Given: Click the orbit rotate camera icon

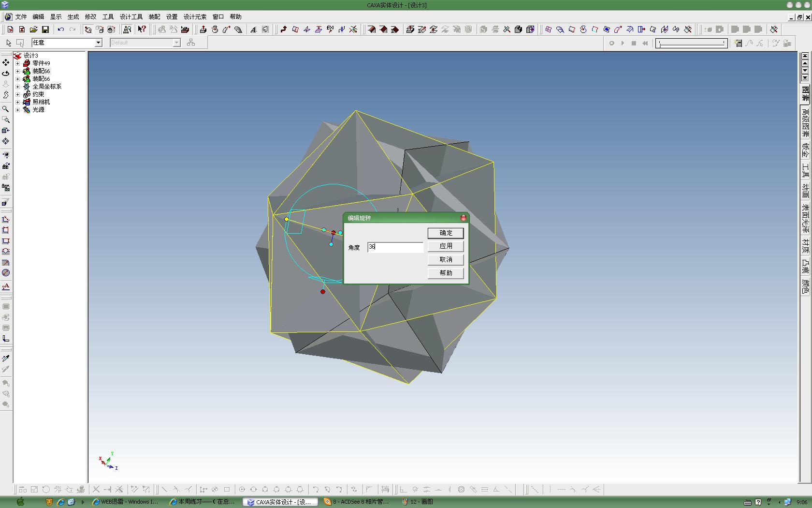Looking at the screenshot, I should click(x=6, y=74).
